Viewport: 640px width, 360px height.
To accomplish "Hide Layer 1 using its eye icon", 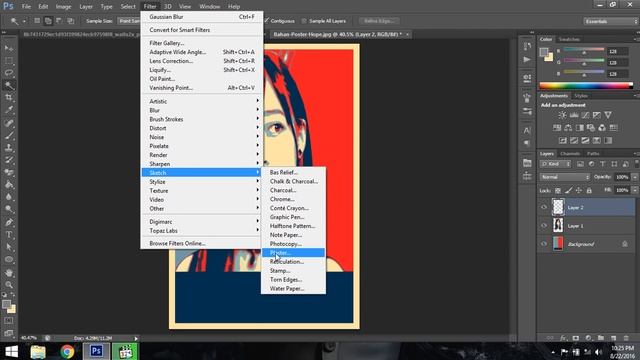I will click(x=544, y=225).
